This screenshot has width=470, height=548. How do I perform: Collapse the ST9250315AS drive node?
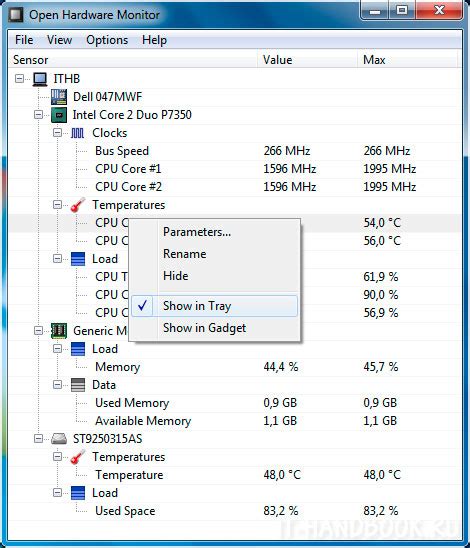(38, 439)
